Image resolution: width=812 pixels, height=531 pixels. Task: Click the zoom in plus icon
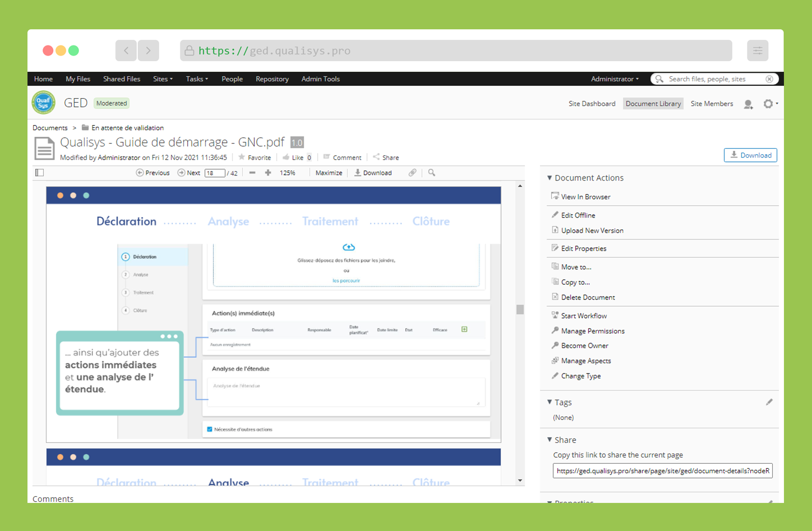(x=268, y=173)
